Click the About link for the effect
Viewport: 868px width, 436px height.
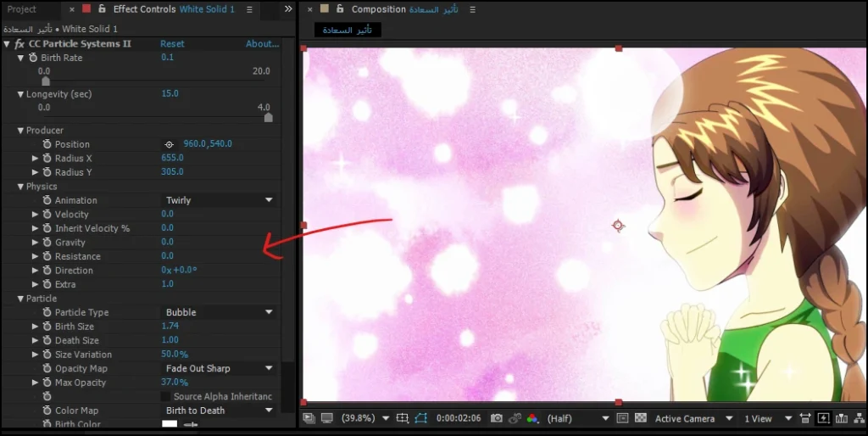(x=263, y=44)
